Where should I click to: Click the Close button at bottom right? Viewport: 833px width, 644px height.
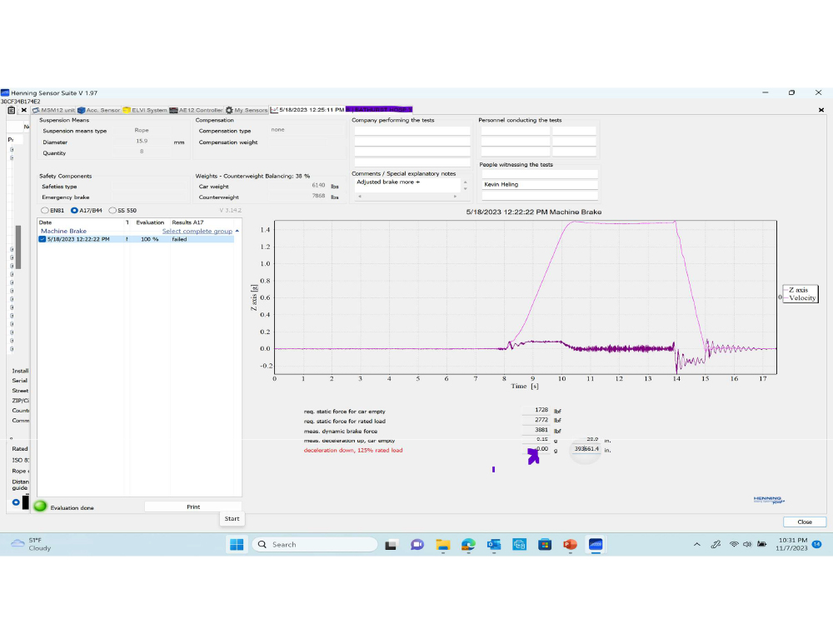click(805, 522)
